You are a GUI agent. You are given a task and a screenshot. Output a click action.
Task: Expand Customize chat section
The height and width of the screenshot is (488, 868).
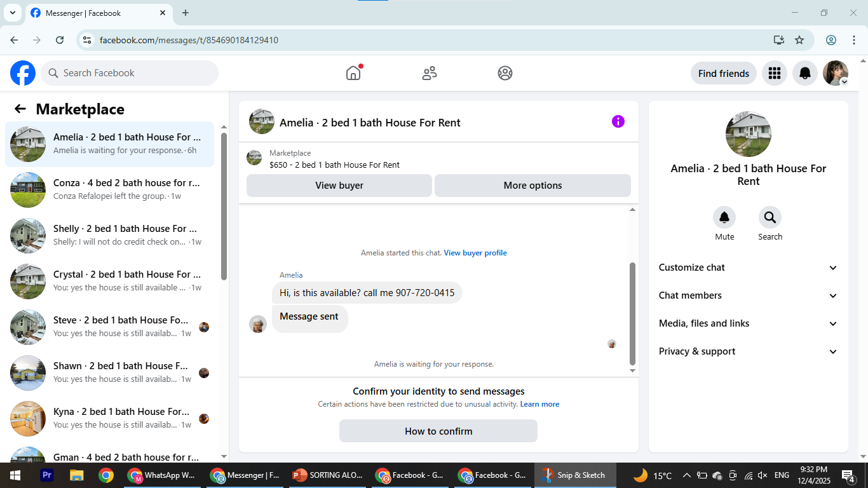click(749, 268)
